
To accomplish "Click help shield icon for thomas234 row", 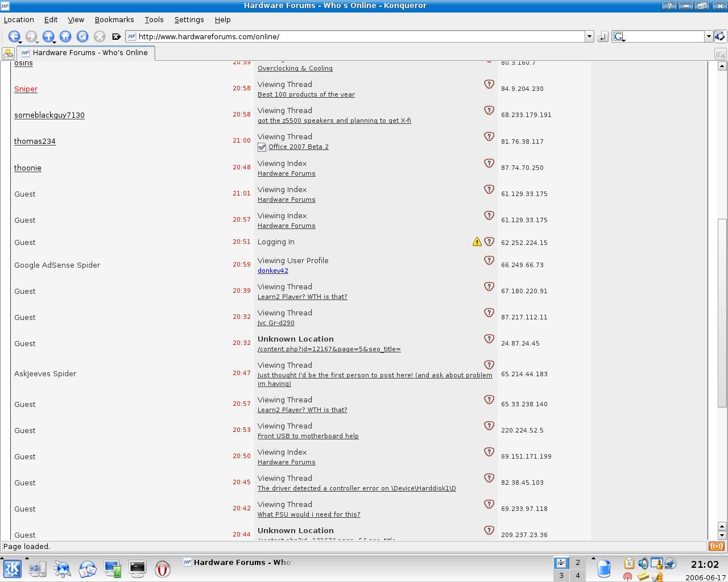I will click(489, 136).
